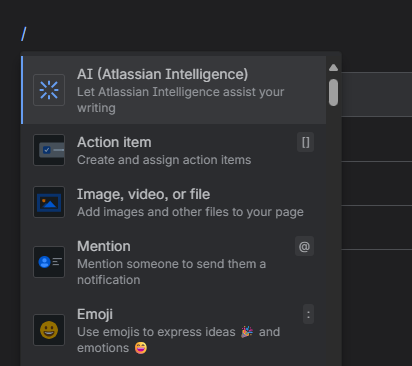The height and width of the screenshot is (366, 412).
Task: Select the Mention option from the list
Action: pos(174,262)
